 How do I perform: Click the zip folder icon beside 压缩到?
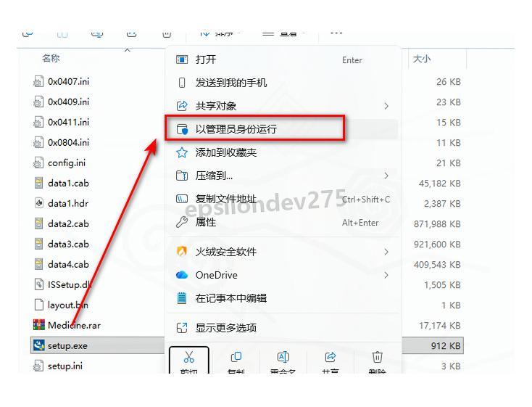click(x=182, y=176)
